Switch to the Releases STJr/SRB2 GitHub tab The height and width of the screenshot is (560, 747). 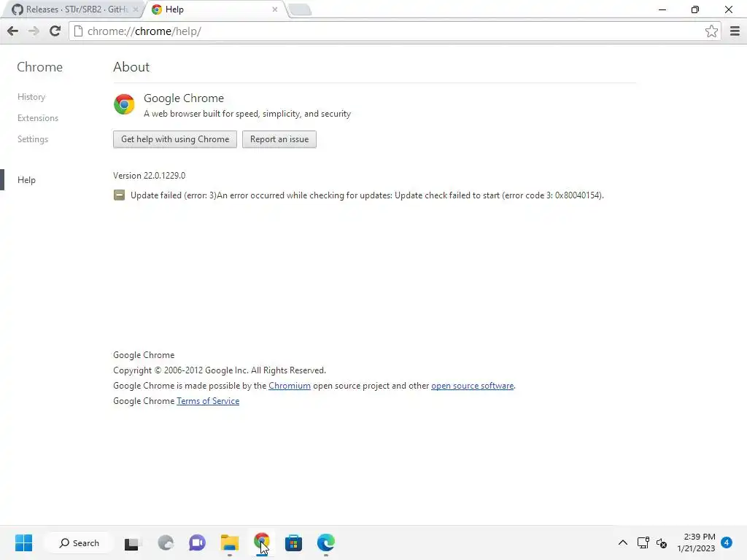(x=71, y=9)
